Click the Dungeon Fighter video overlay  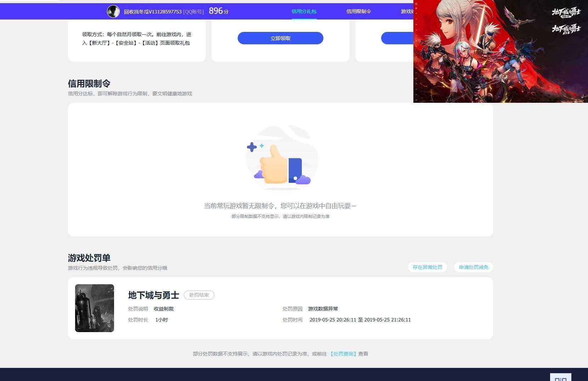(x=501, y=51)
